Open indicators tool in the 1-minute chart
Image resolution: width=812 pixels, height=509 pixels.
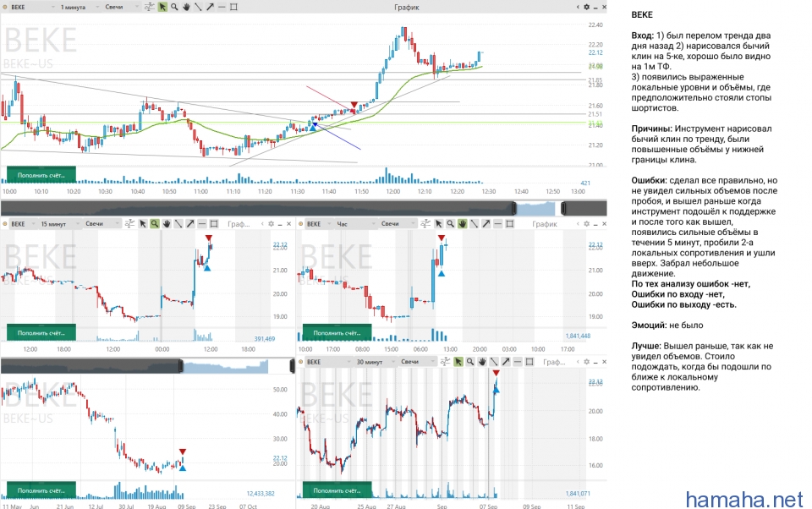(x=149, y=8)
